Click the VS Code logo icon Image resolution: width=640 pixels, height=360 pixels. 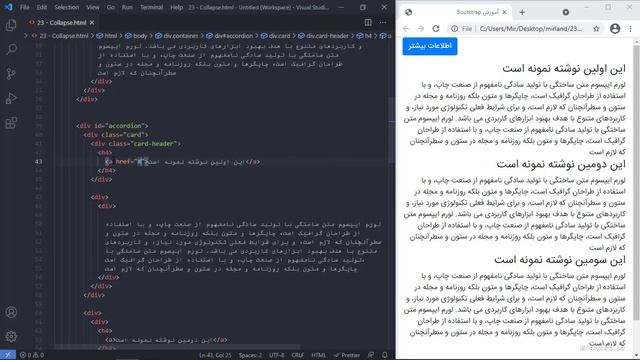pos(9,7)
